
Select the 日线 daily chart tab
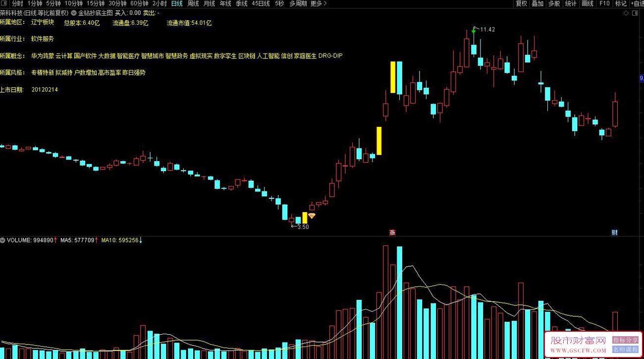coord(177,3)
